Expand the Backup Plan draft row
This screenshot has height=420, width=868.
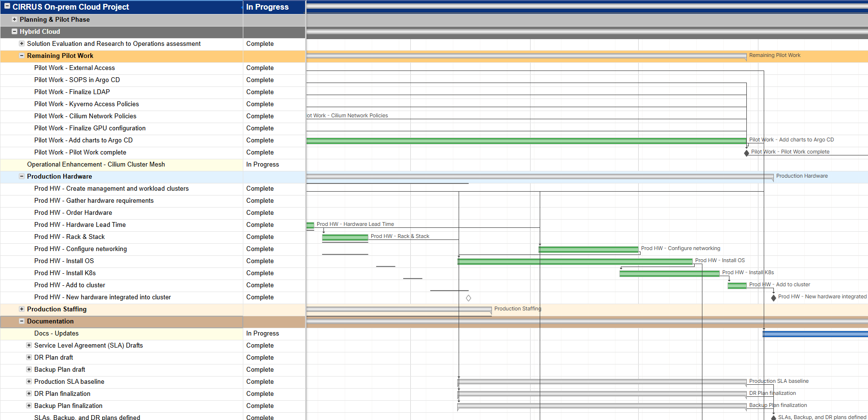tap(29, 369)
